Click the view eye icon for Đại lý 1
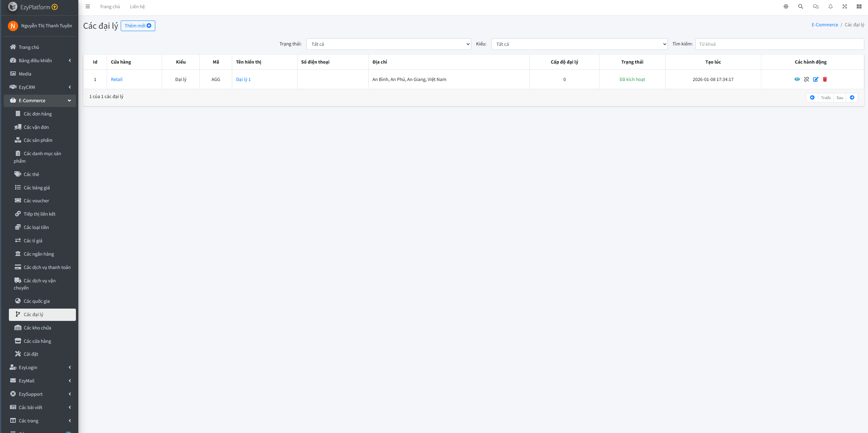 coord(797,79)
